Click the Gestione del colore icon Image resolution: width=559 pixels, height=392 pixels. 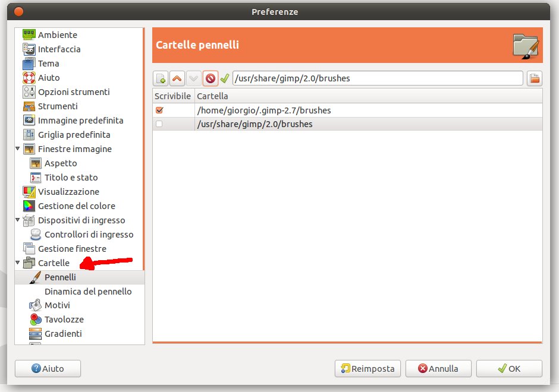coord(29,206)
